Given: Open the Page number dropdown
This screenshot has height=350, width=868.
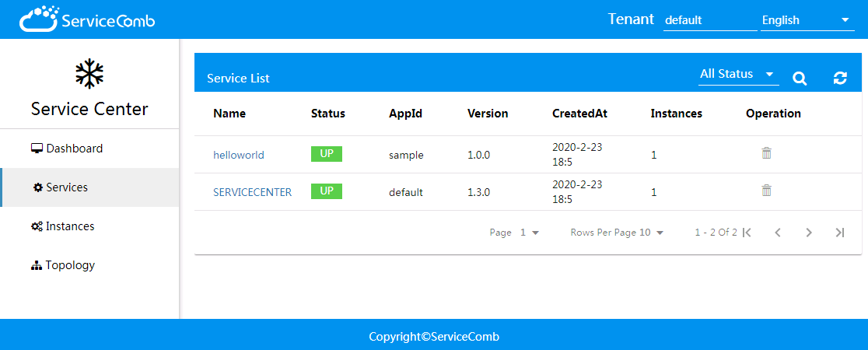Looking at the screenshot, I should [529, 233].
